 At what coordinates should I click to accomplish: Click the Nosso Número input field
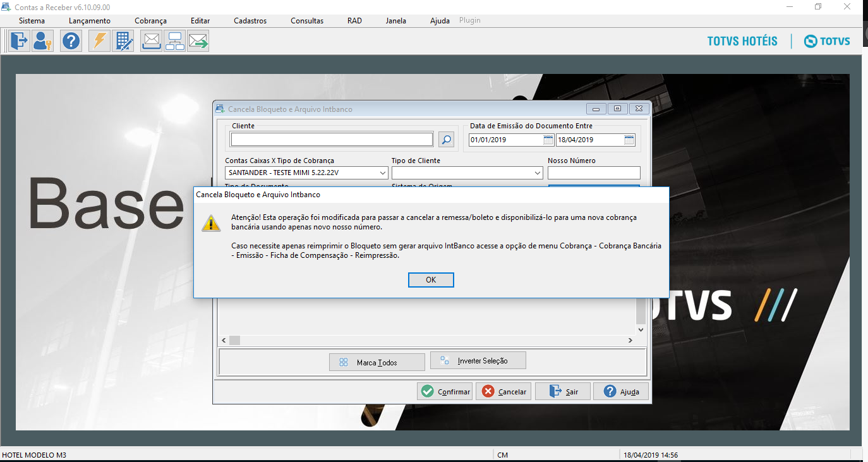tap(594, 173)
